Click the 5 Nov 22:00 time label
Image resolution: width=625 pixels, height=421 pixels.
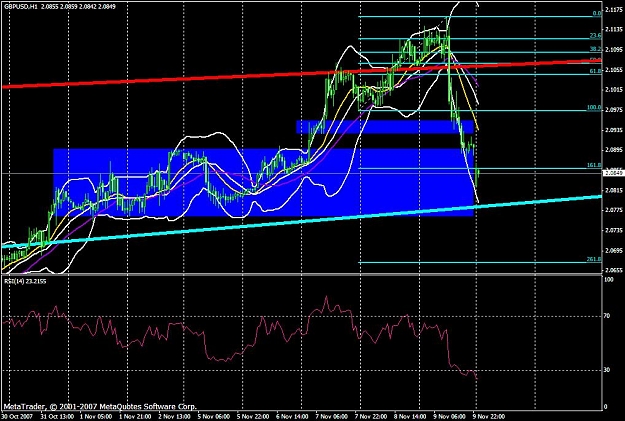(253, 417)
